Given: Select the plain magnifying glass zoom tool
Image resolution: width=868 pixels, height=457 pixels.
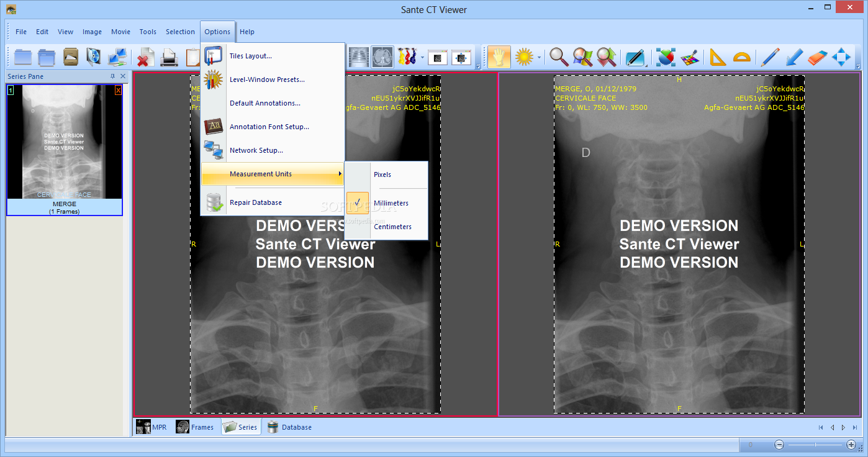Looking at the screenshot, I should point(559,57).
